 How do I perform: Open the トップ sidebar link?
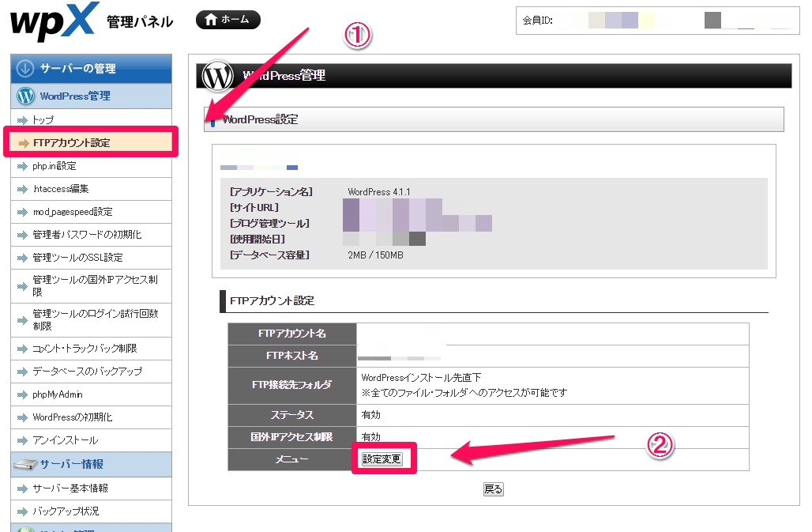pyautogui.click(x=91, y=120)
